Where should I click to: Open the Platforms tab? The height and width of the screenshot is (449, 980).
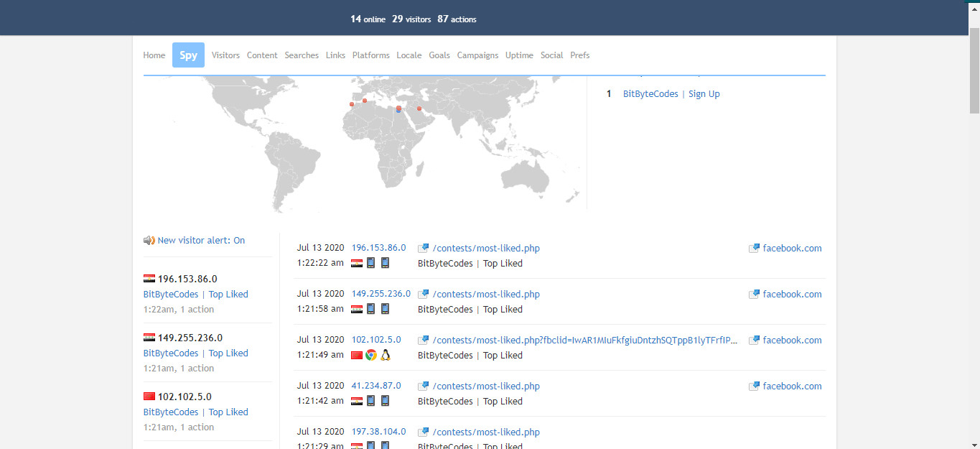370,55
